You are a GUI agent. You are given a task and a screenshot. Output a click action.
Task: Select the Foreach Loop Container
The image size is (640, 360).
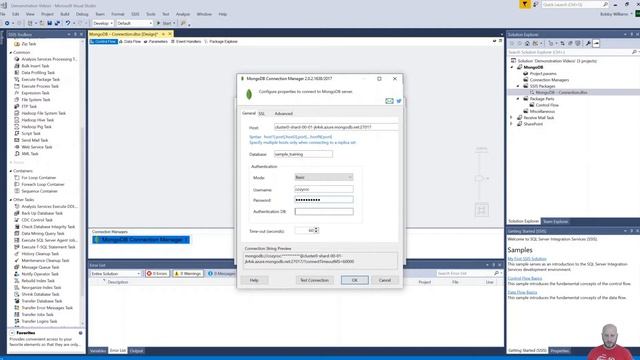coord(42,184)
